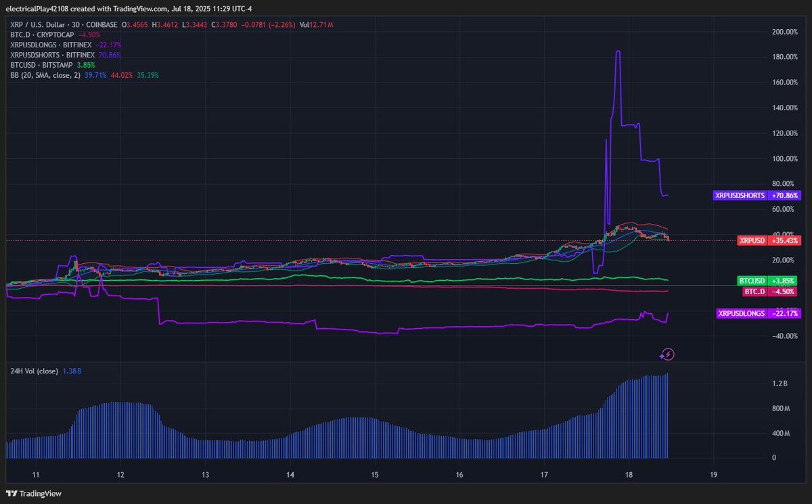Click the XRPUSDLONGS · BITFINEX legend entry
The height and width of the screenshot is (504, 812).
pyautogui.click(x=51, y=45)
